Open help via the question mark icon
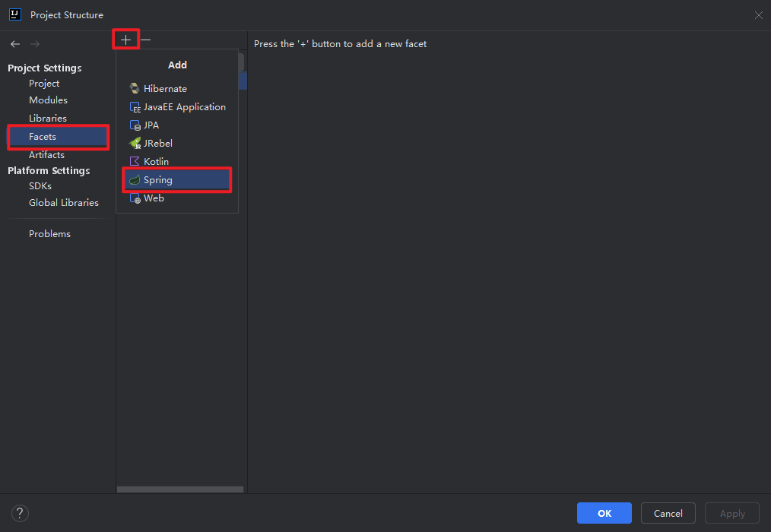The image size is (771, 532). click(x=20, y=513)
